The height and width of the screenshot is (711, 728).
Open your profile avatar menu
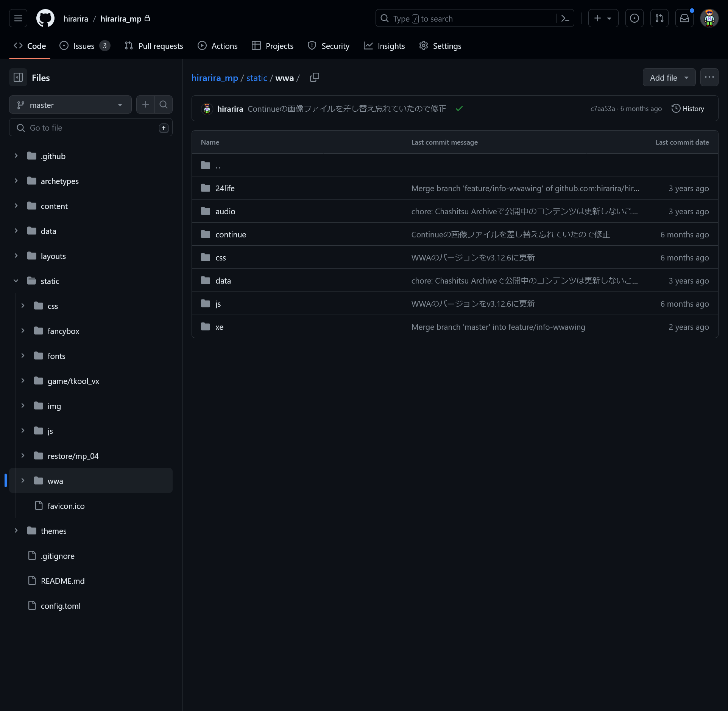pyautogui.click(x=709, y=18)
